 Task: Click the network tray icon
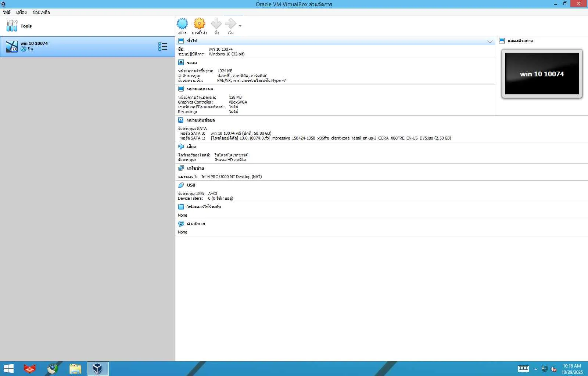[x=544, y=369]
